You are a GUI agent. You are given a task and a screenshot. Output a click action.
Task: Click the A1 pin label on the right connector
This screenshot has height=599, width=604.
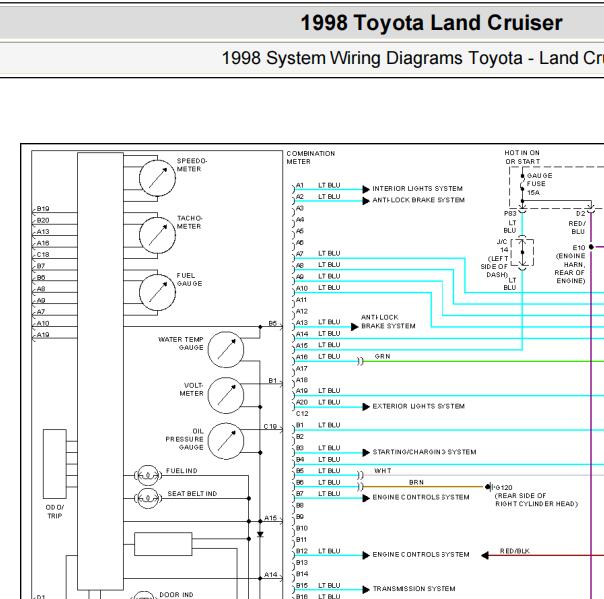click(300, 185)
